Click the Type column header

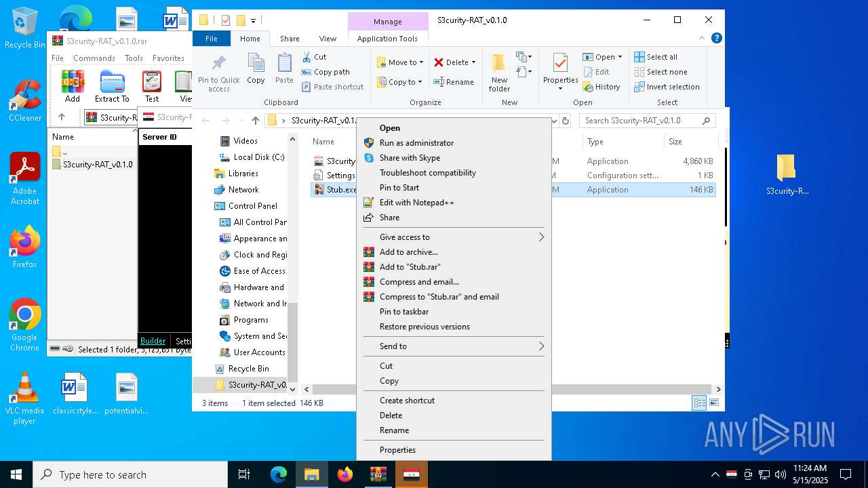(623, 142)
